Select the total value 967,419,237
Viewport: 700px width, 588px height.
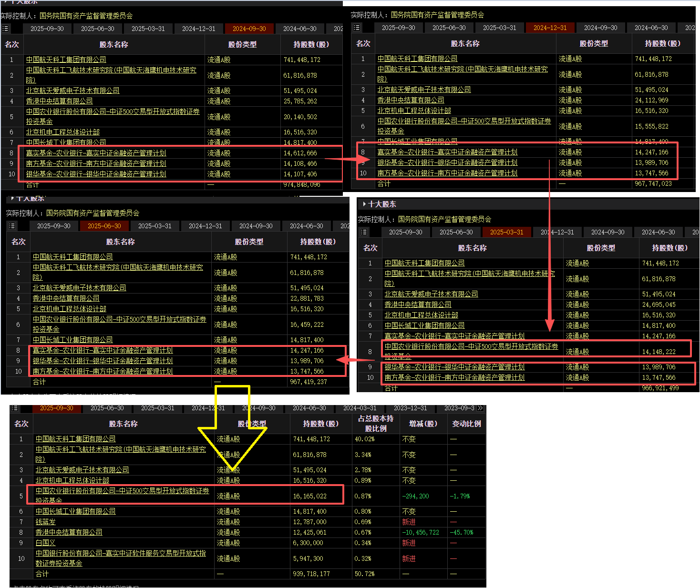(309, 382)
